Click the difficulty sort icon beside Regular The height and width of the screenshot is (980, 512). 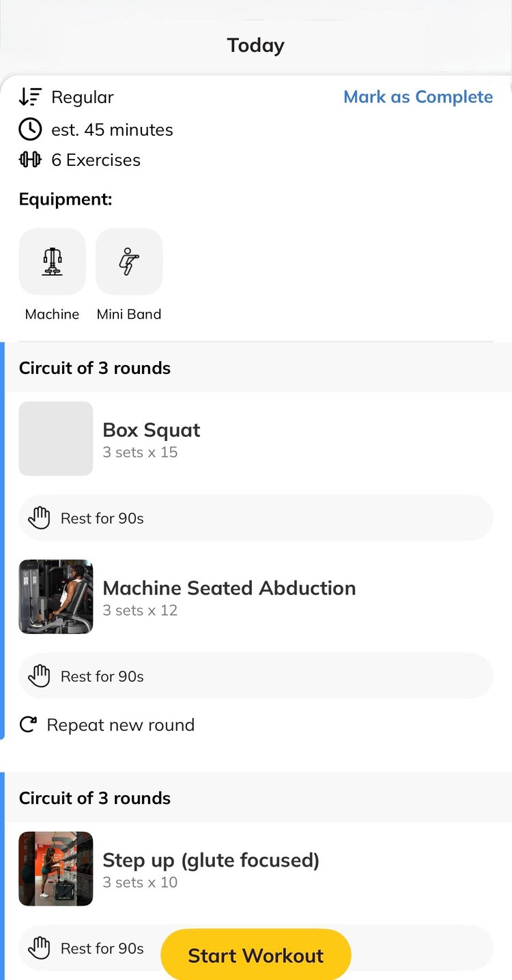30,97
